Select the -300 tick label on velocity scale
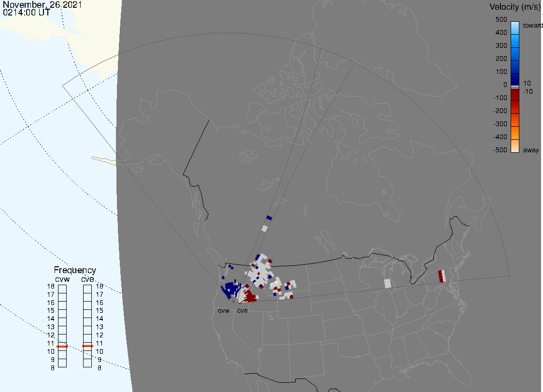The height and width of the screenshot is (392, 543). [500, 124]
